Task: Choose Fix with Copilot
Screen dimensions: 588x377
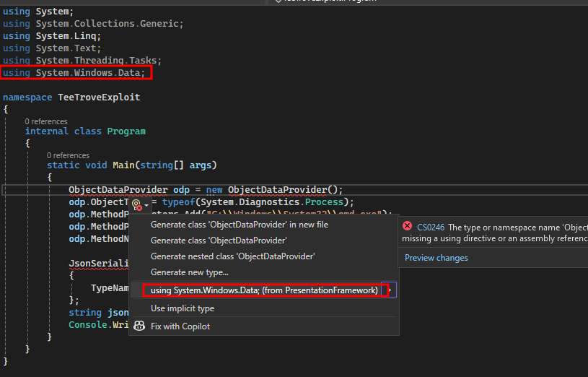Action: click(x=180, y=326)
